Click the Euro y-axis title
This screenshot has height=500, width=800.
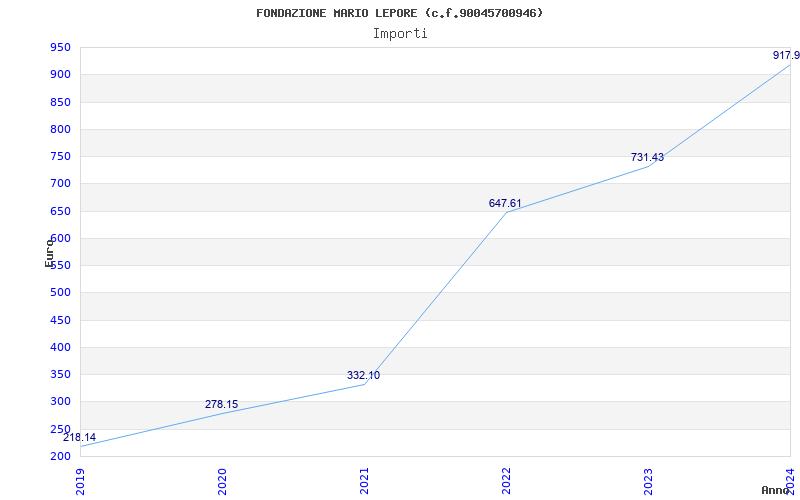click(49, 252)
